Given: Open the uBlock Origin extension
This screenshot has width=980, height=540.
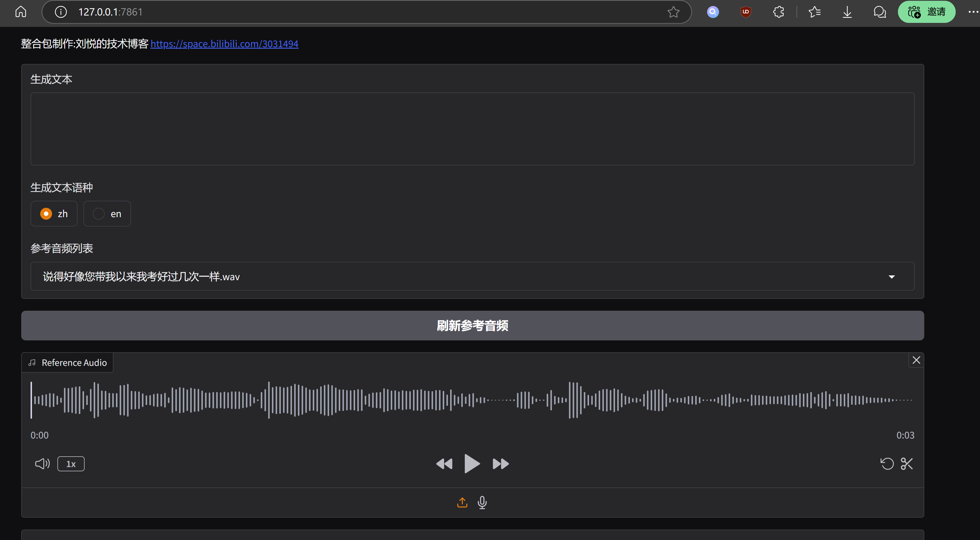Looking at the screenshot, I should coord(745,12).
